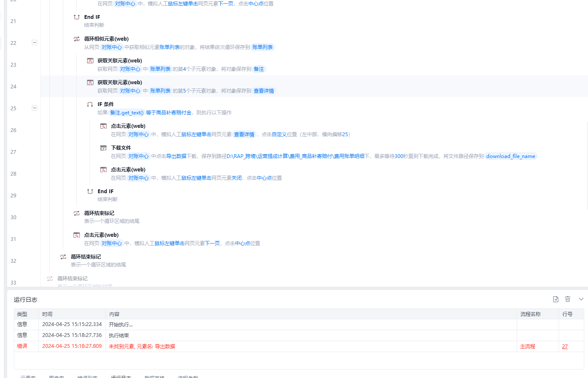The width and height of the screenshot is (588, 378).
Task: Click the 点击元素 icon on line 31
Action: click(77, 235)
